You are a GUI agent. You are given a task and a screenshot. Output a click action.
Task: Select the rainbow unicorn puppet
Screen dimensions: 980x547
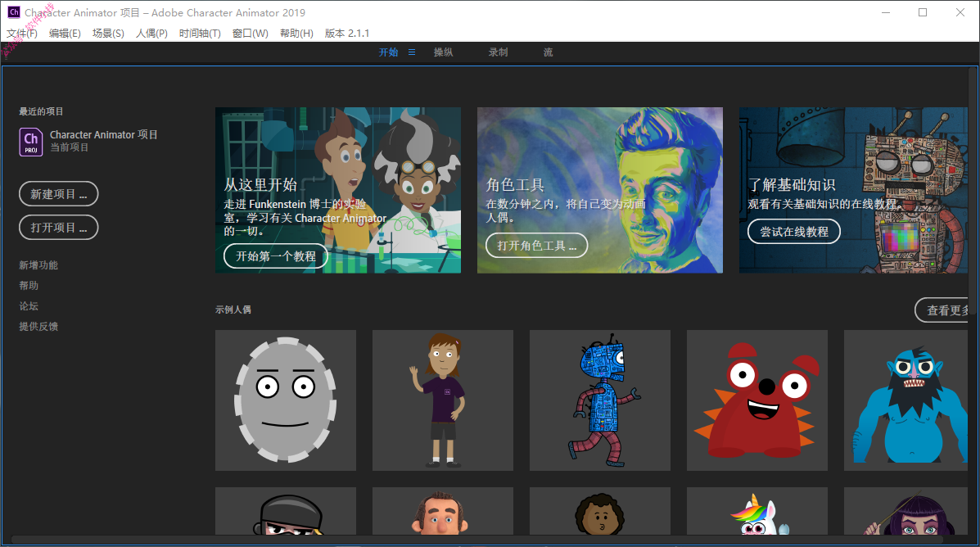(756, 511)
